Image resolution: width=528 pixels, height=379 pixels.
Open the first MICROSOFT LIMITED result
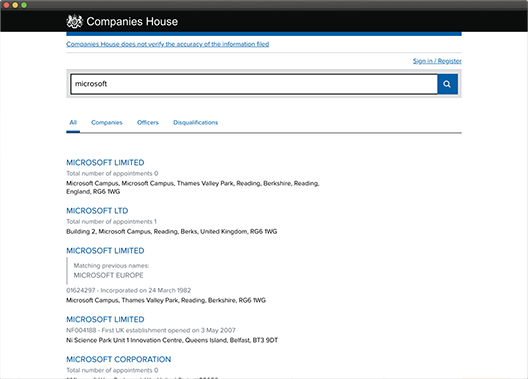[x=105, y=163]
